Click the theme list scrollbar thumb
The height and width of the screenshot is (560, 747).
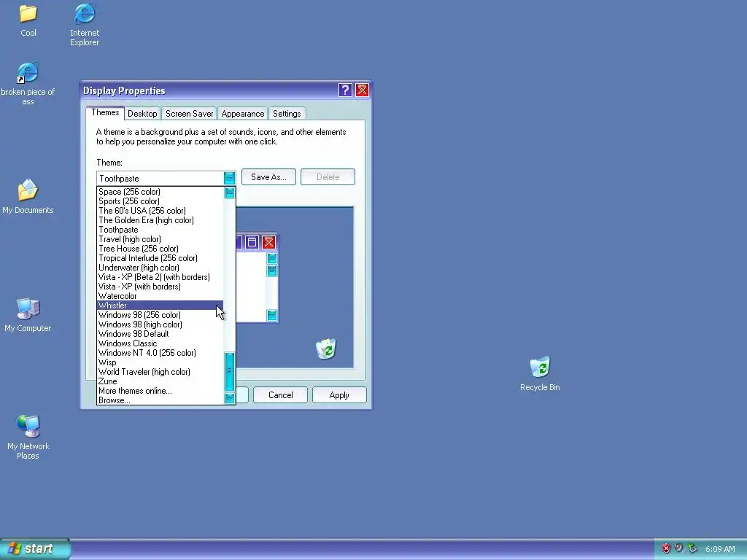click(229, 371)
